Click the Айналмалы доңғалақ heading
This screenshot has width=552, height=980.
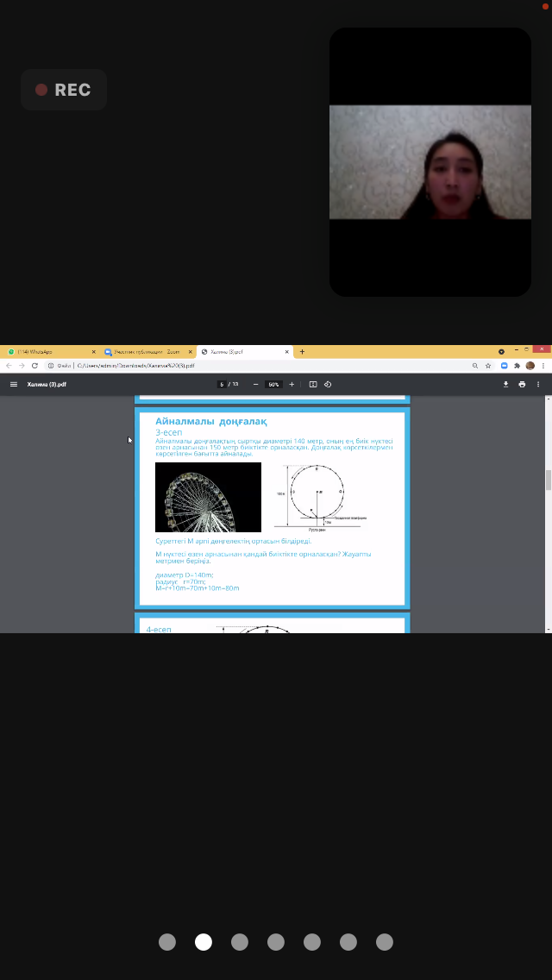pyautogui.click(x=211, y=421)
